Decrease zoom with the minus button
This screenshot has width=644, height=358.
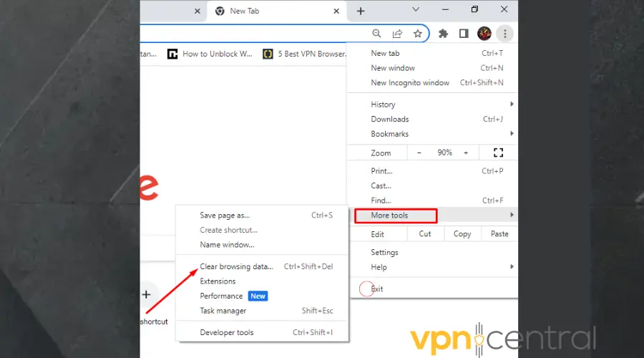point(420,153)
